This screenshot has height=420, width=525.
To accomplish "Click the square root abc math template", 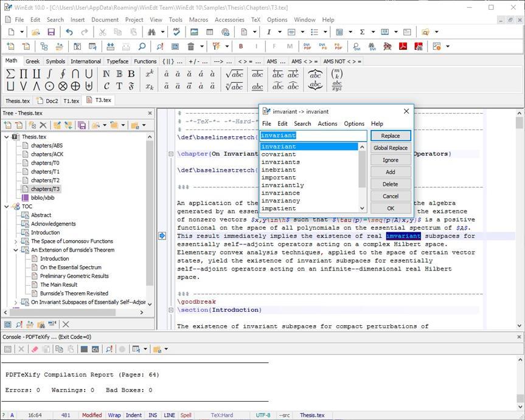I will tap(235, 72).
